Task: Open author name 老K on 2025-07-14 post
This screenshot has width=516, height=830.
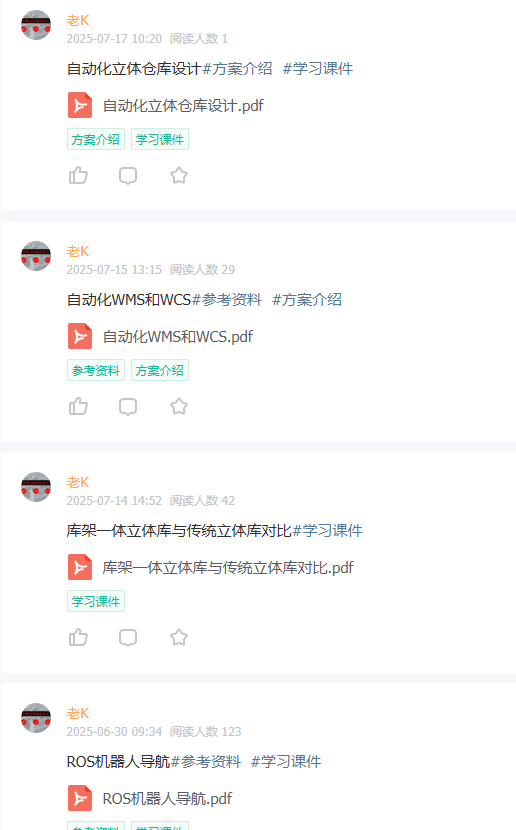Action: coord(78,482)
